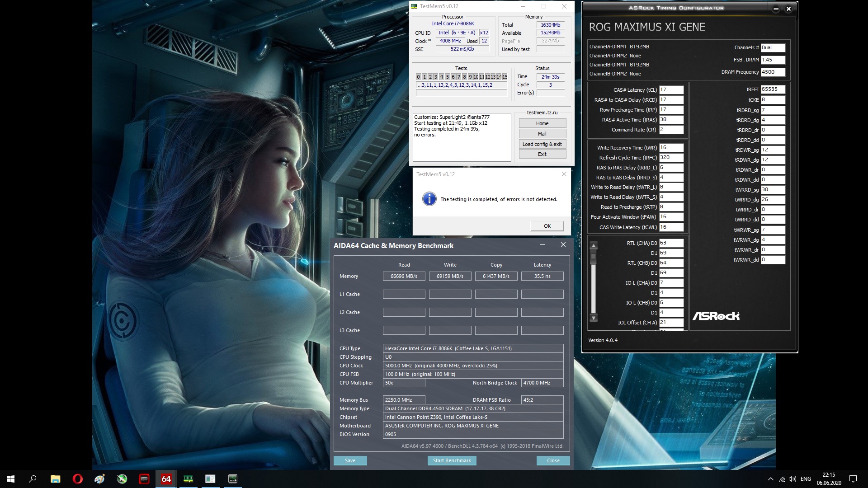Open the notification center icon
This screenshot has height=488, width=868.
coord(853,479)
